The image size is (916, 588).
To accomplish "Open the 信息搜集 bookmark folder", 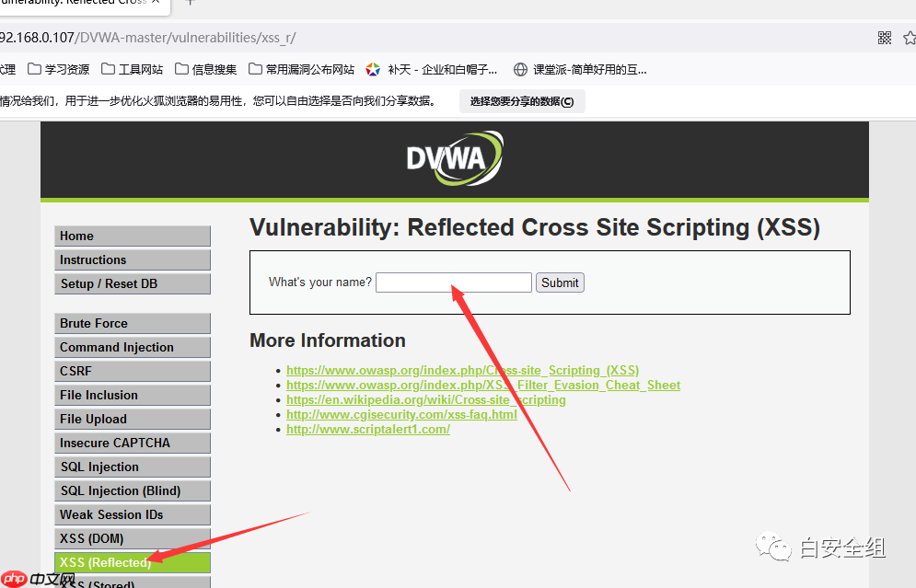I will click(x=205, y=70).
